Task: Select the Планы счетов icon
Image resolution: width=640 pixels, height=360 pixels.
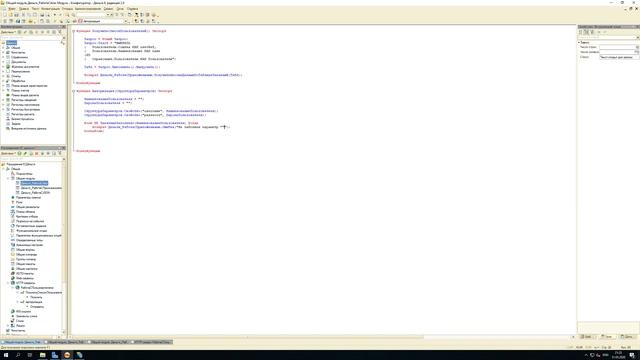Action: [8, 91]
